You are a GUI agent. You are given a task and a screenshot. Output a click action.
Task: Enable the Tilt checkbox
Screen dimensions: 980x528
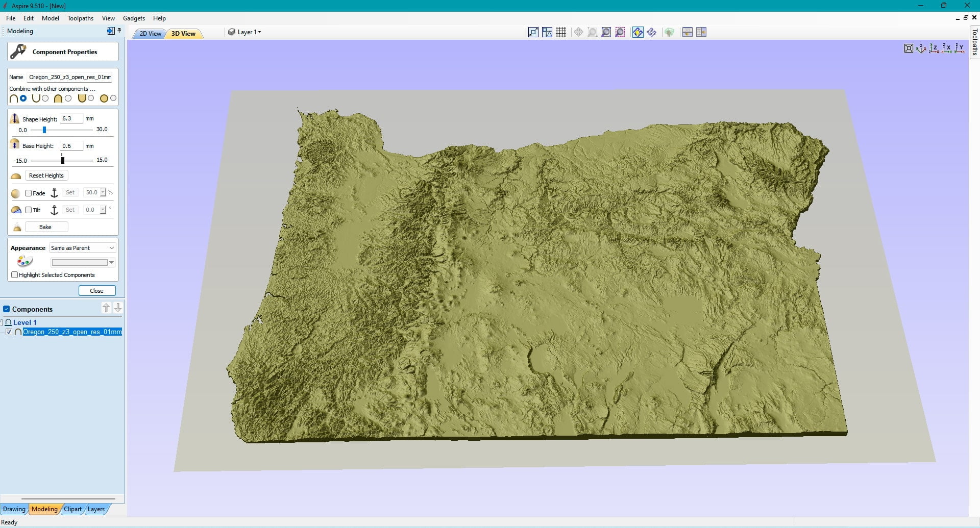[29, 210]
